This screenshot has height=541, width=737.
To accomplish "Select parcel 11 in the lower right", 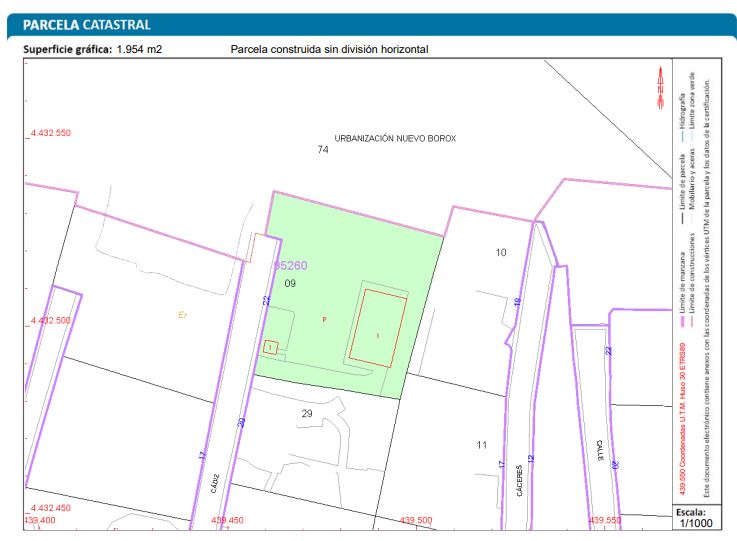I will (x=482, y=444).
